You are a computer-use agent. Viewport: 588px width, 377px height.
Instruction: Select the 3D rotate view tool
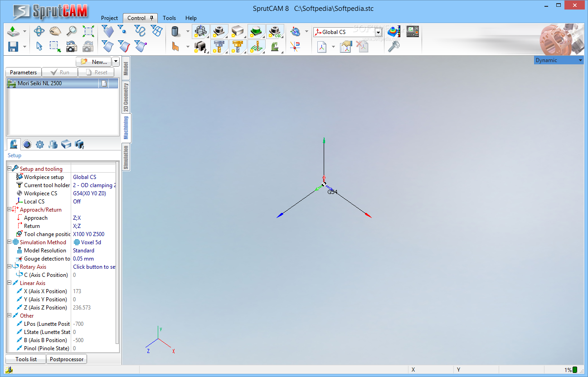click(39, 31)
